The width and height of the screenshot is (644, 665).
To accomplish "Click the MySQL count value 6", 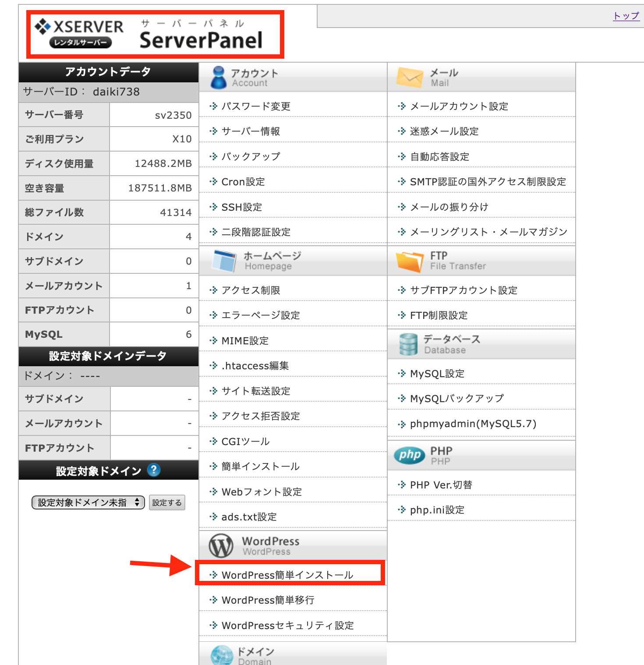I will coord(189,334).
